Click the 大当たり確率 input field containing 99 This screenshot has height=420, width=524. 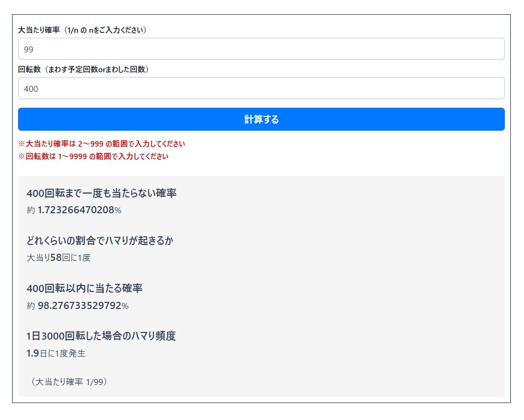(261, 49)
